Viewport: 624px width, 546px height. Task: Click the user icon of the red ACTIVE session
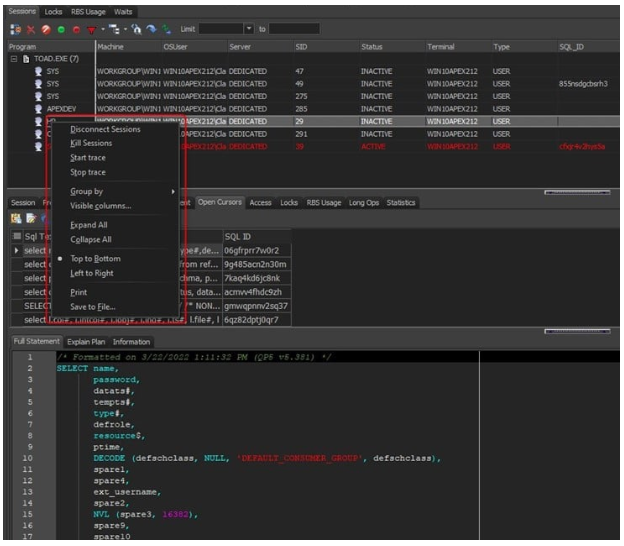coord(38,146)
